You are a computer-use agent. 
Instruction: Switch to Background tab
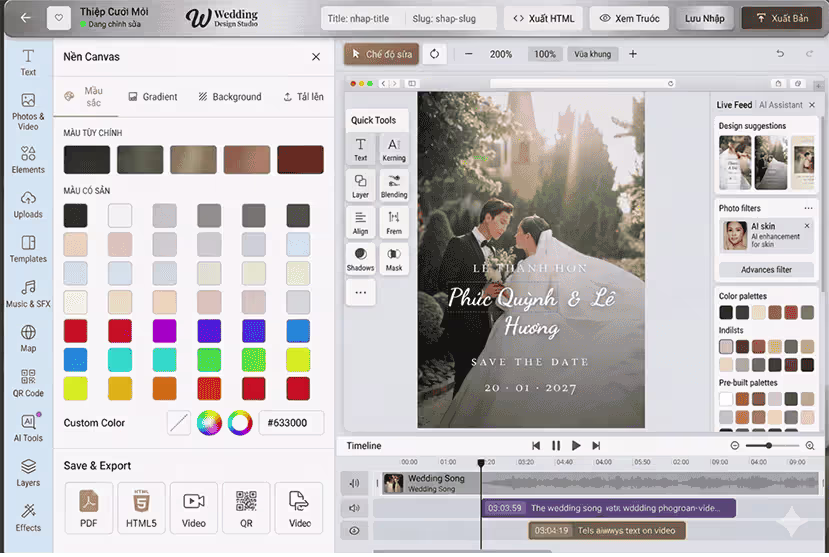pyautogui.click(x=230, y=97)
